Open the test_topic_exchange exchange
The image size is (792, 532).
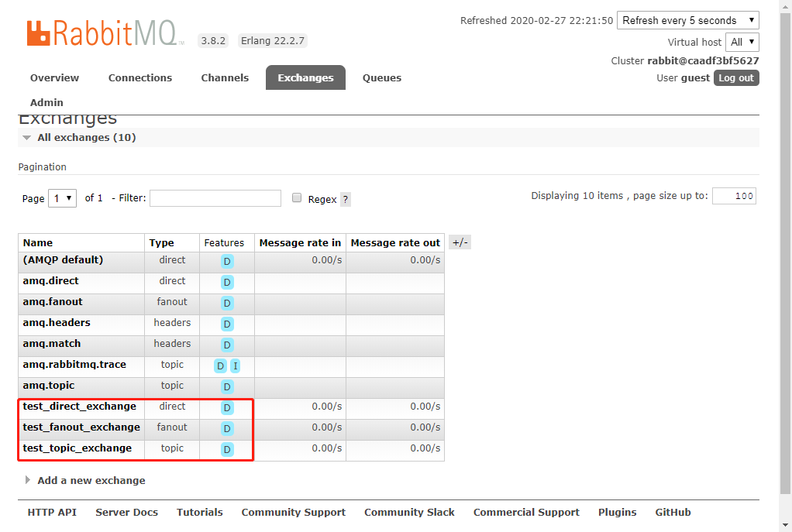coord(77,448)
